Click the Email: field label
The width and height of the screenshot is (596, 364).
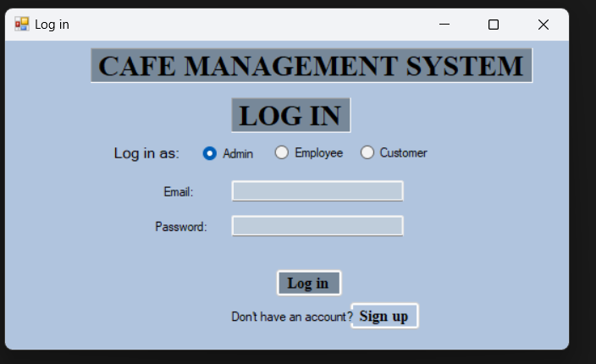(179, 192)
